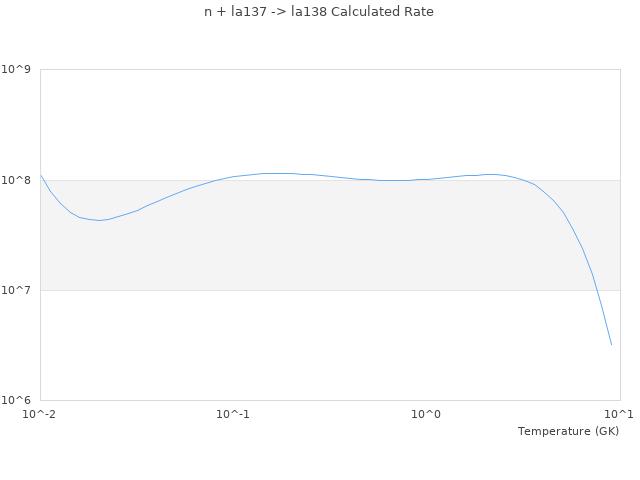Click the blue curve's leftmost starting point
The image size is (640, 480).
(41, 176)
